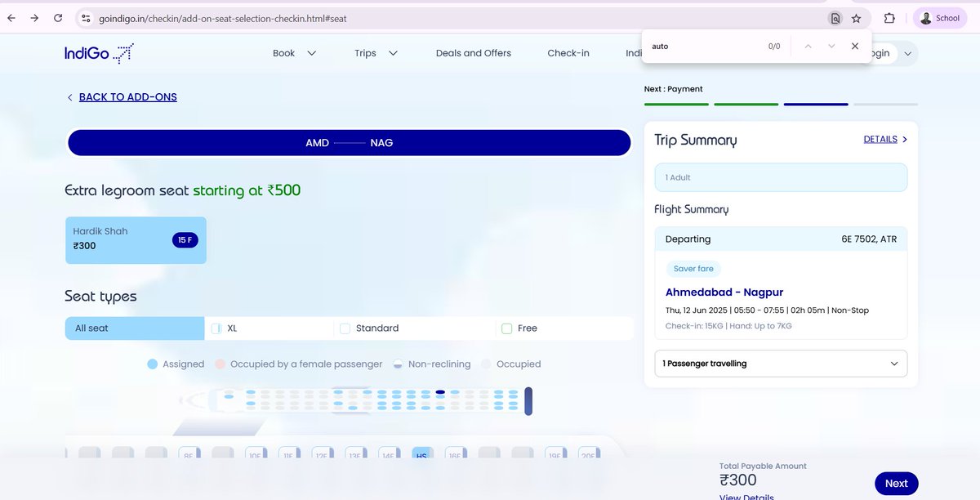Select Hardik Shah passenger card
The height and width of the screenshot is (500, 980).
(136, 240)
